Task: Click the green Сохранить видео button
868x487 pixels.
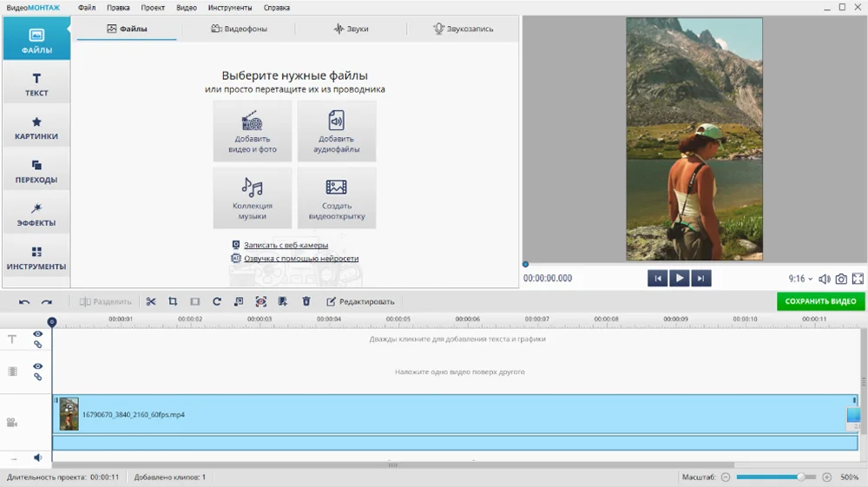Action: pyautogui.click(x=820, y=301)
